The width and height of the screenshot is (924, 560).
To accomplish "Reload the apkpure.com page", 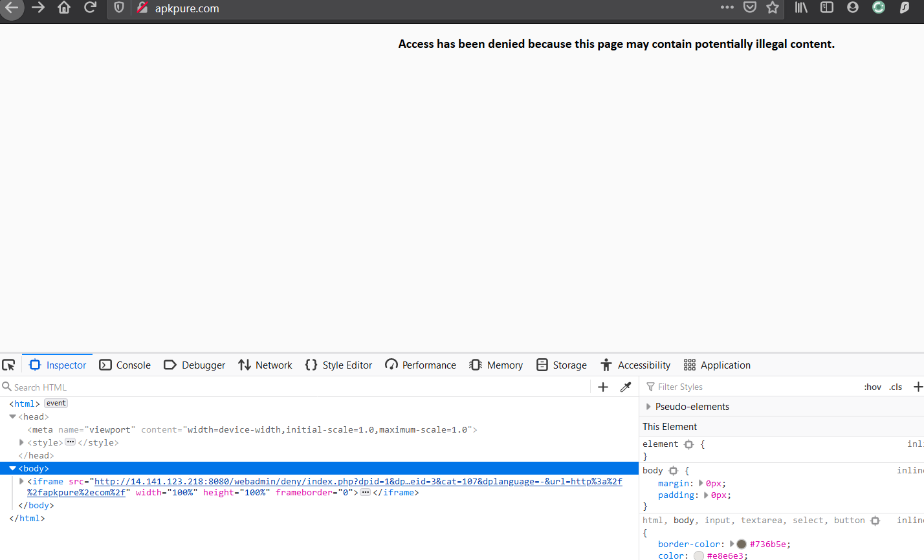I will (x=90, y=8).
